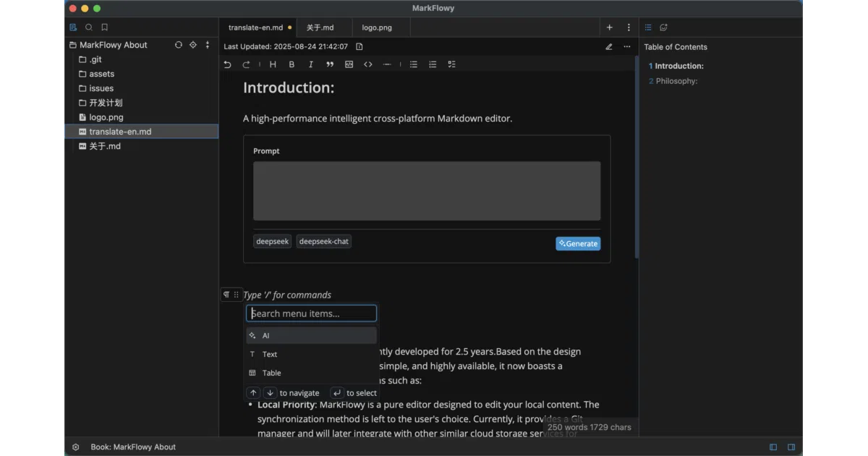Image resolution: width=868 pixels, height=456 pixels.
Task: Toggle the right sidebar from status bar
Action: coord(791,447)
